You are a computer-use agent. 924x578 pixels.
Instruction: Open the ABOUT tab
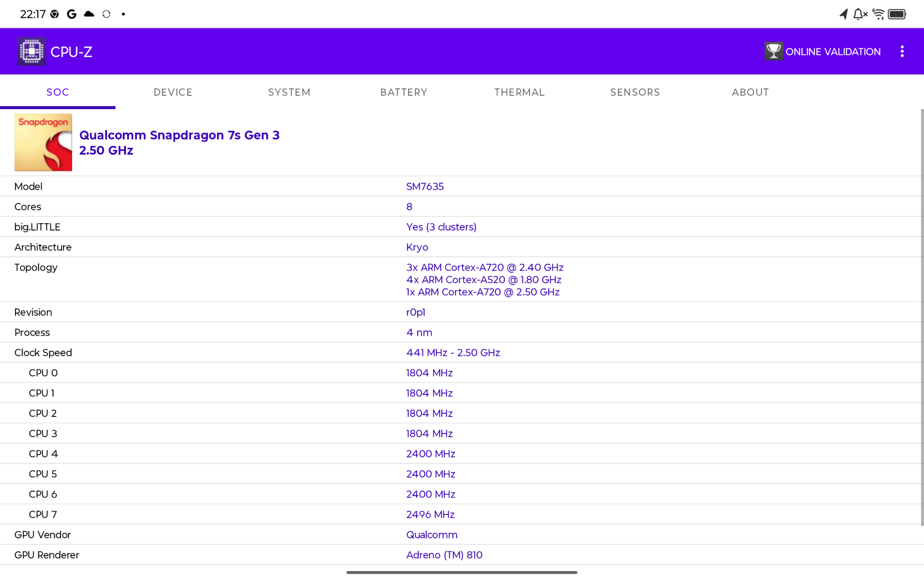(x=751, y=92)
